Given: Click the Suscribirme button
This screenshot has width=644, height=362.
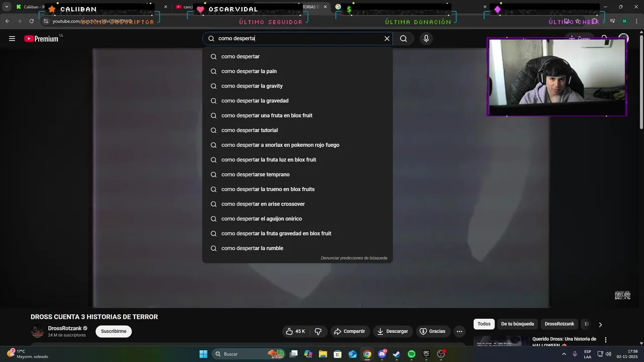Looking at the screenshot, I should 114,331.
